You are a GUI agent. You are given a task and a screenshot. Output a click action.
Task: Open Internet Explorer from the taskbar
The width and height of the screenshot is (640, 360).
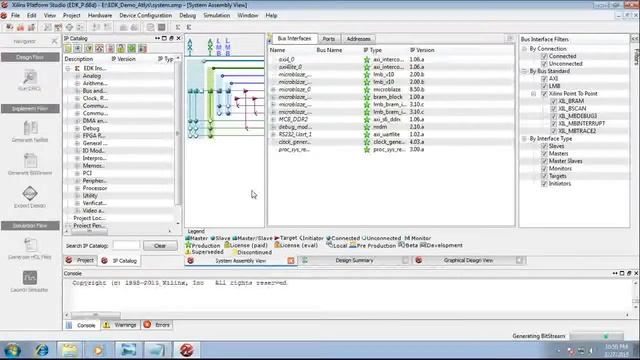coord(42,350)
